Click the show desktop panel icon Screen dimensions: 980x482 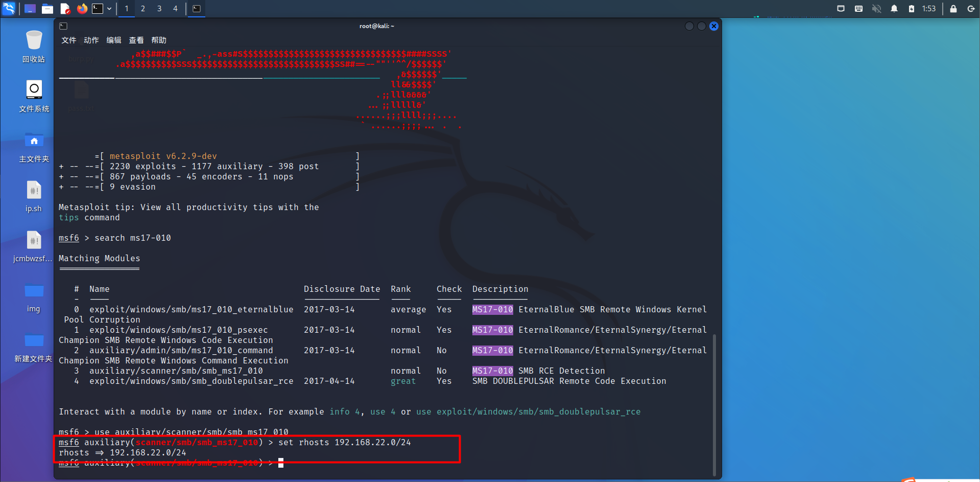click(30, 9)
